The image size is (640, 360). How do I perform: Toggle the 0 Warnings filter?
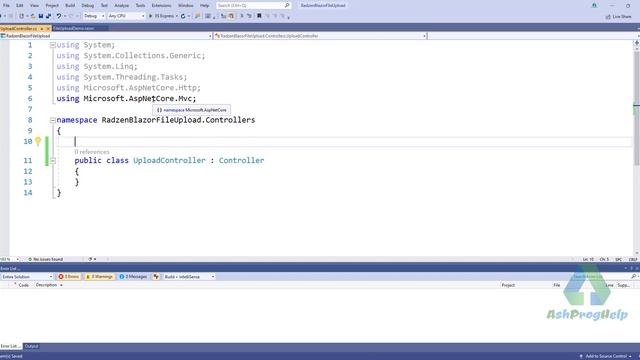tap(99, 277)
